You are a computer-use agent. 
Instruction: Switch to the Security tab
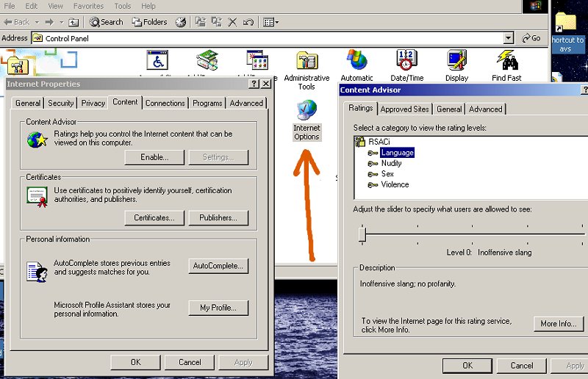click(61, 104)
